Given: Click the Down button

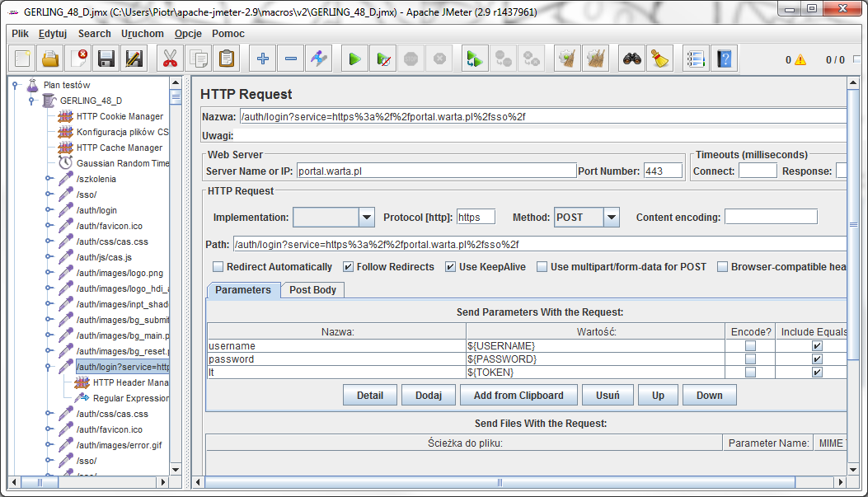Looking at the screenshot, I should click(710, 395).
